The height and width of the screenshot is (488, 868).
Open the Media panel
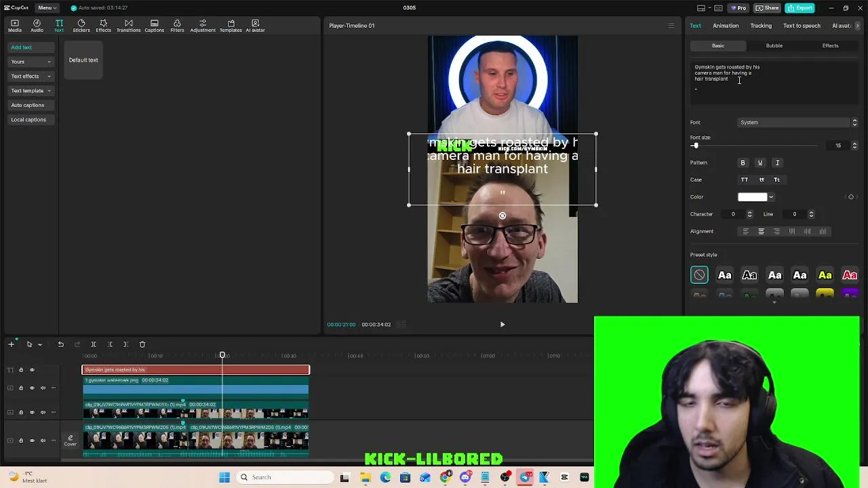point(15,26)
